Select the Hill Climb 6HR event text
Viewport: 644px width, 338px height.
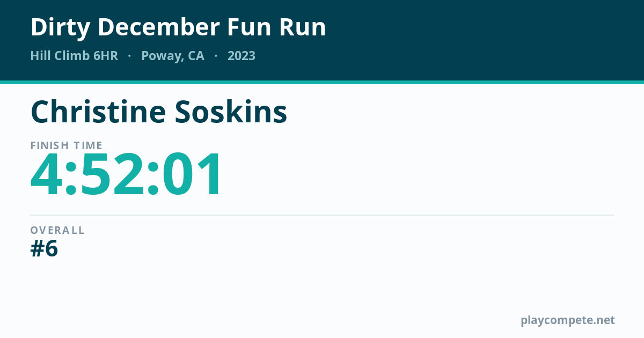[x=74, y=56]
